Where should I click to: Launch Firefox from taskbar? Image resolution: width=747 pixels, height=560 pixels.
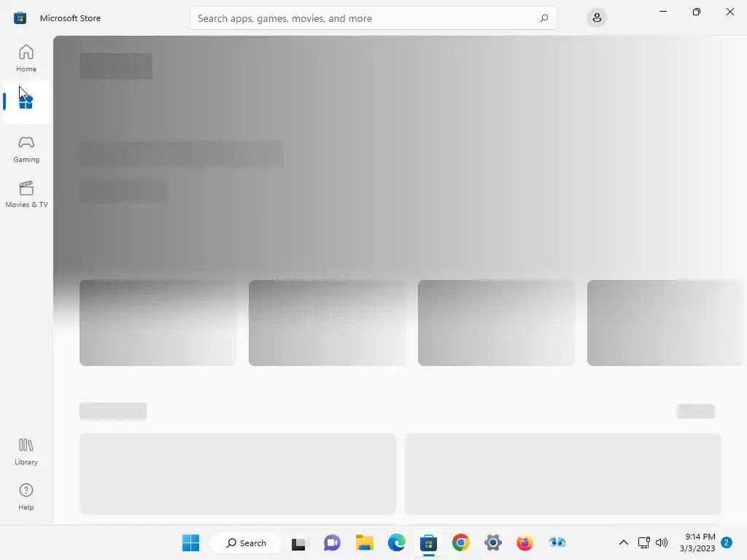tap(525, 542)
